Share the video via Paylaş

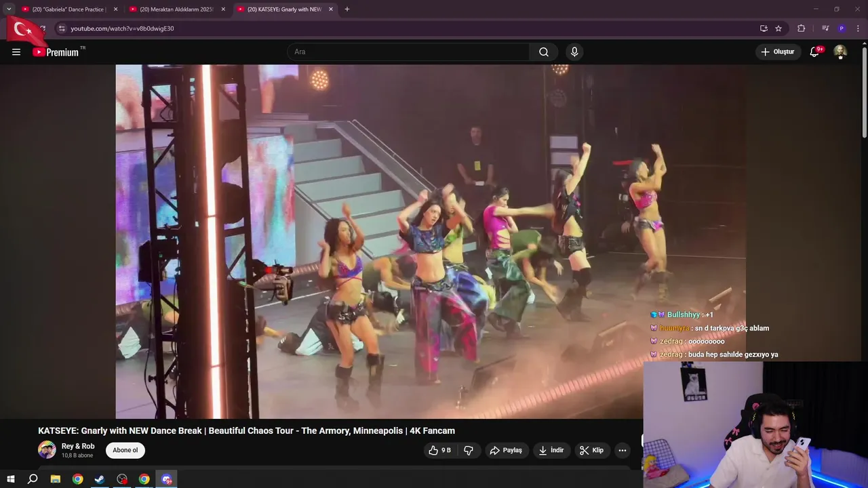tap(506, 450)
